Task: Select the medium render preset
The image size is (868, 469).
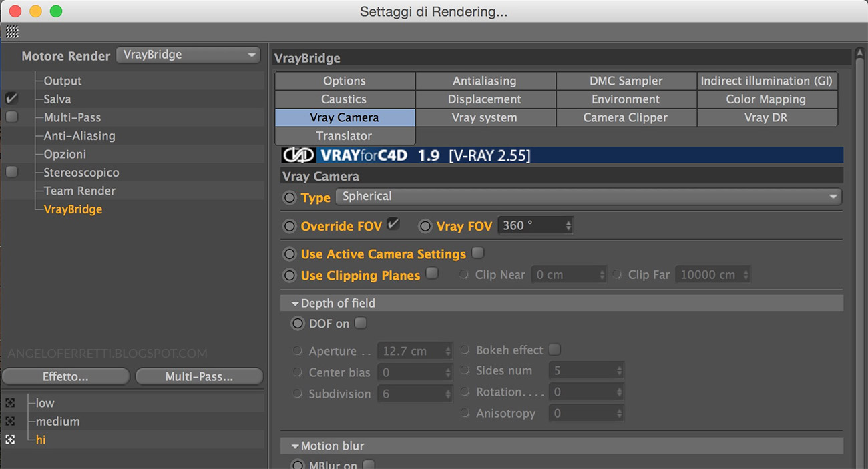Action: 57,422
